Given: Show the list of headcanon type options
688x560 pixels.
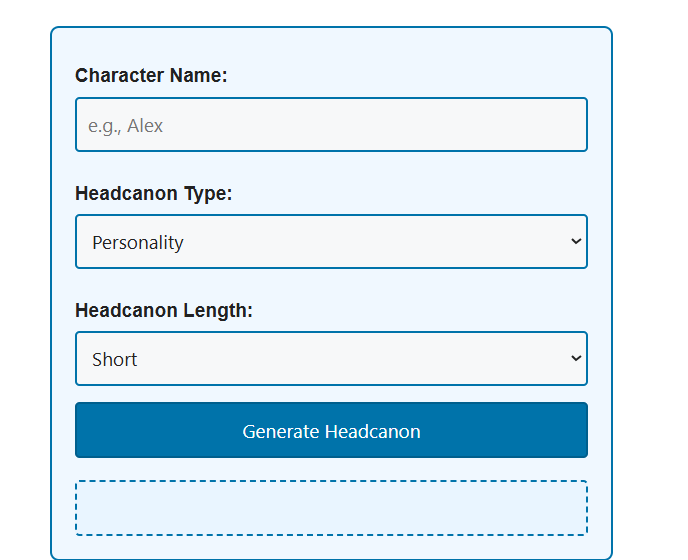Looking at the screenshot, I should coord(331,242).
